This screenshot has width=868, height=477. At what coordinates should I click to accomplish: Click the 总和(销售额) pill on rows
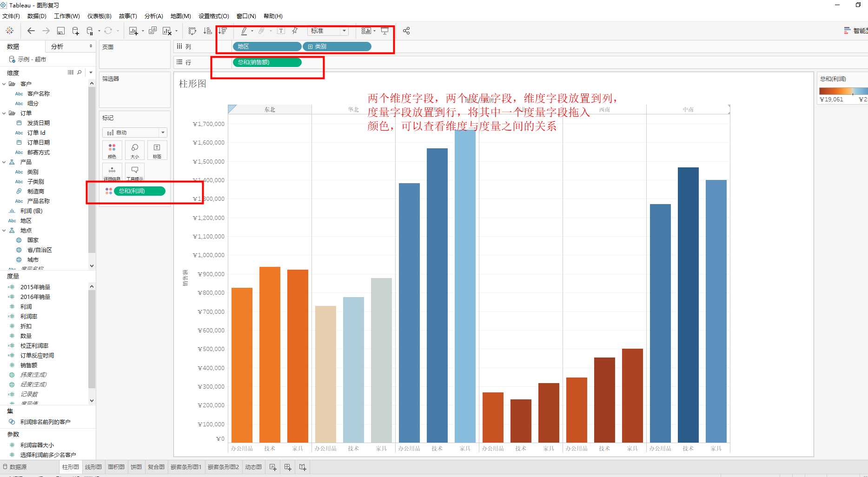click(x=267, y=62)
